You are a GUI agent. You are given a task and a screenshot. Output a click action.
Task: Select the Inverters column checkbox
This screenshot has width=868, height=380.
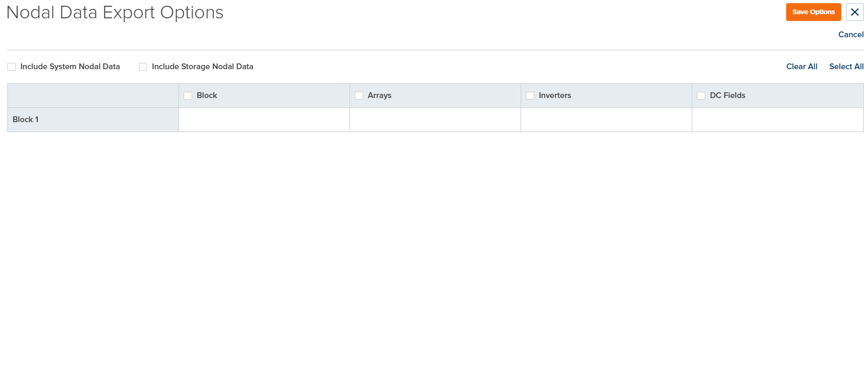(530, 96)
